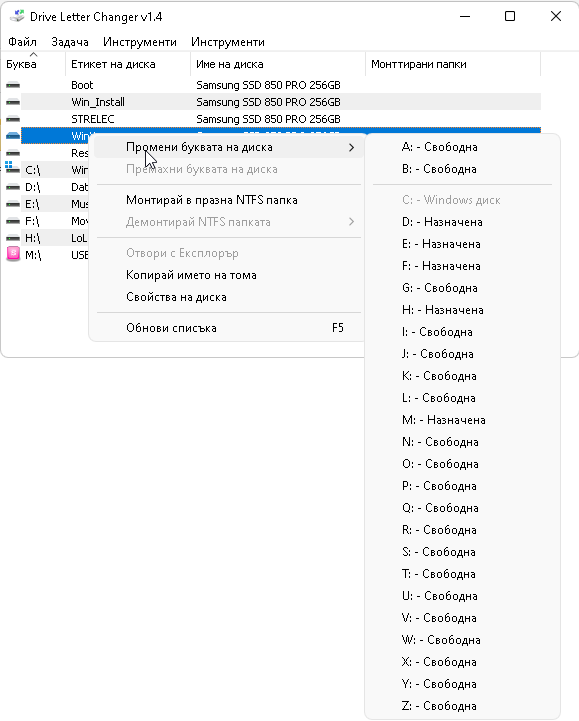Select the Windows C:\ drive icon

coord(12,168)
